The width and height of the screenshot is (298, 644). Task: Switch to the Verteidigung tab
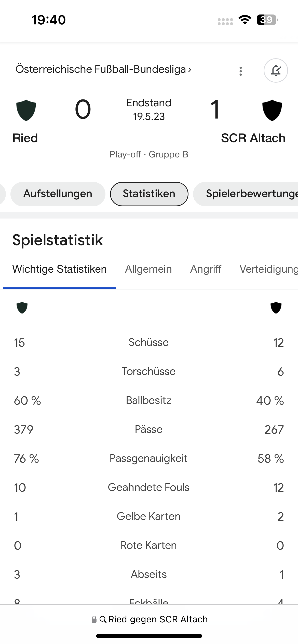point(269,269)
